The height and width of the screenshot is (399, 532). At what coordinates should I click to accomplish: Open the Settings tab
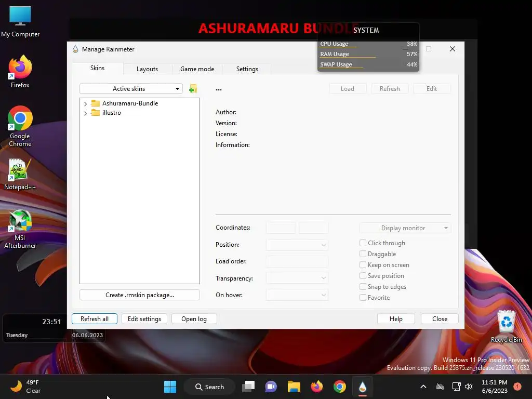point(247,69)
